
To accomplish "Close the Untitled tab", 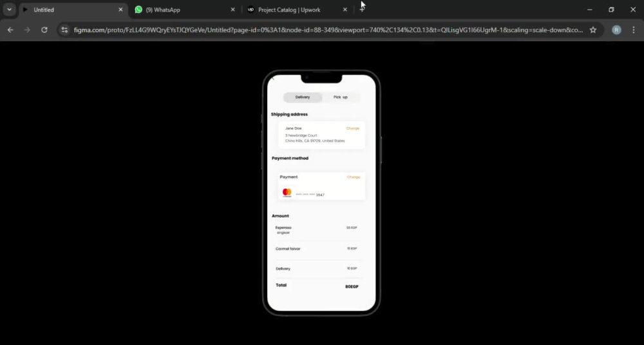I will coord(120,10).
